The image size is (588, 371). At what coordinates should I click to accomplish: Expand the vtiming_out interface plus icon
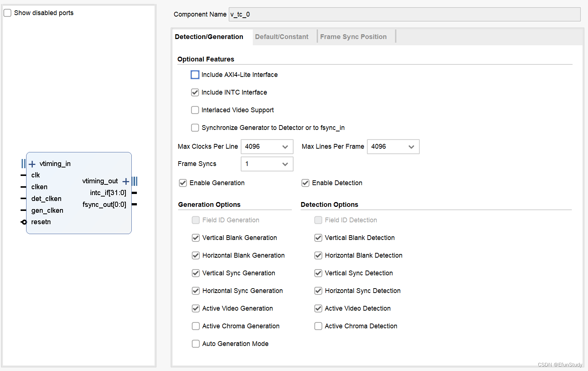click(126, 181)
